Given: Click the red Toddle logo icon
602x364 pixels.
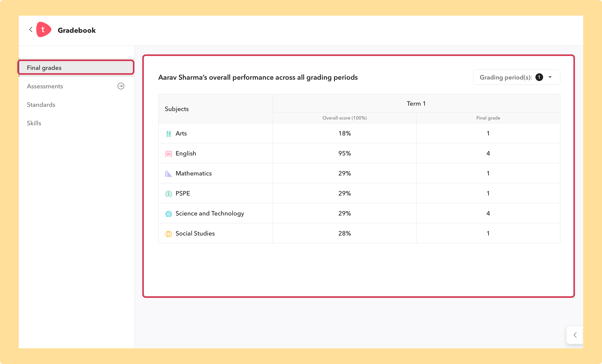Looking at the screenshot, I should point(44,30).
